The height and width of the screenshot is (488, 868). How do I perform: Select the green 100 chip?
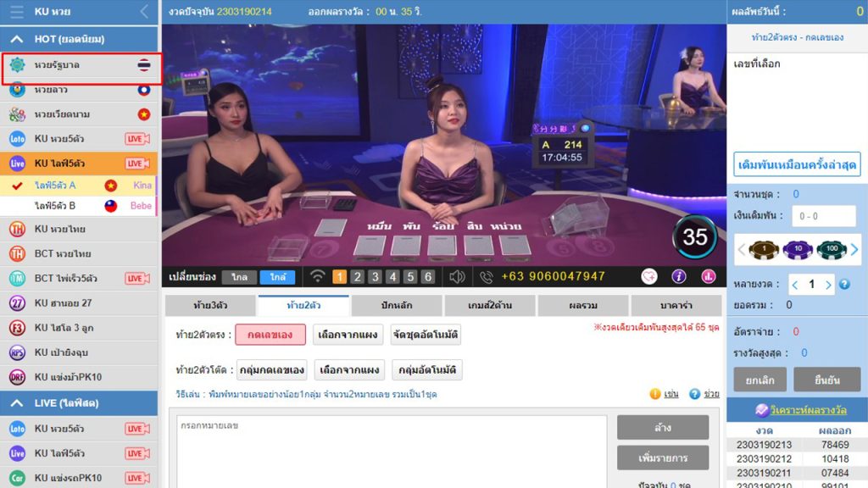click(832, 250)
